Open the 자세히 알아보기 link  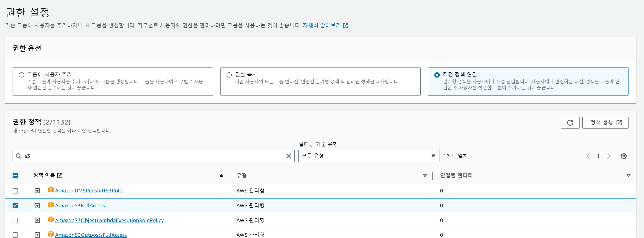(x=322, y=25)
